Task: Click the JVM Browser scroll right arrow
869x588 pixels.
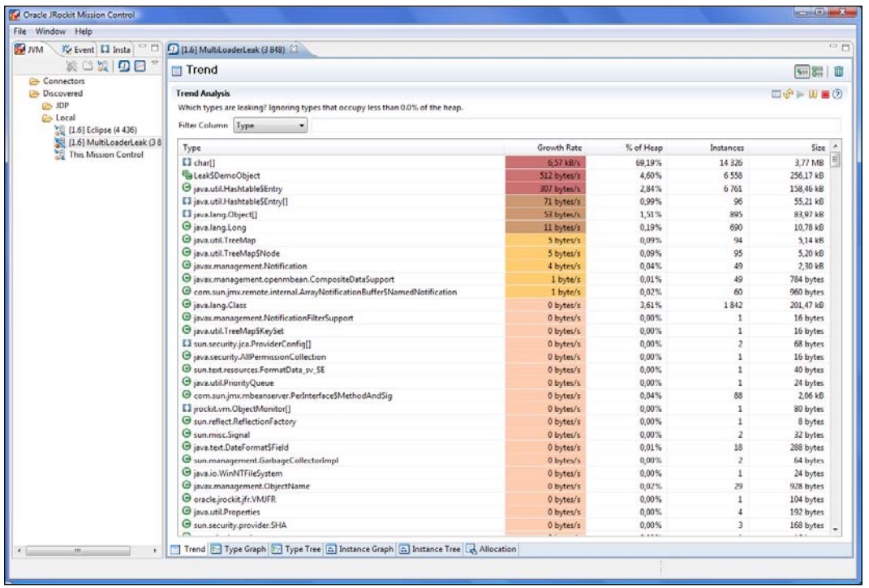Action: point(155,551)
